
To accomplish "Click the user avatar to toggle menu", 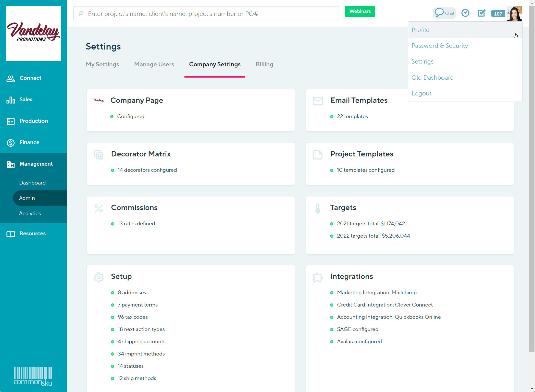I will tap(514, 14).
